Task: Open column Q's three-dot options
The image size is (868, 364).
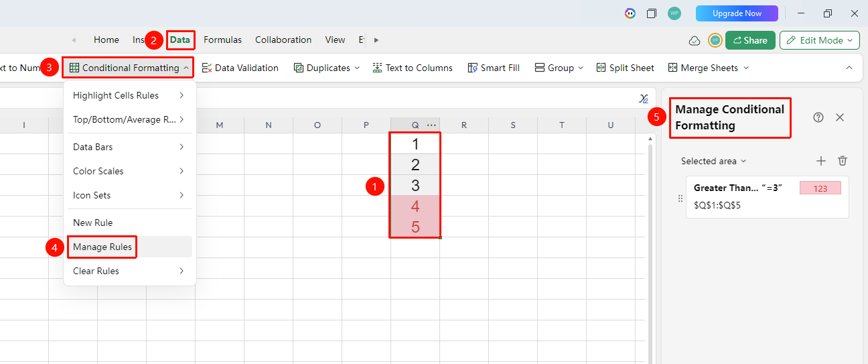Action: (x=431, y=125)
